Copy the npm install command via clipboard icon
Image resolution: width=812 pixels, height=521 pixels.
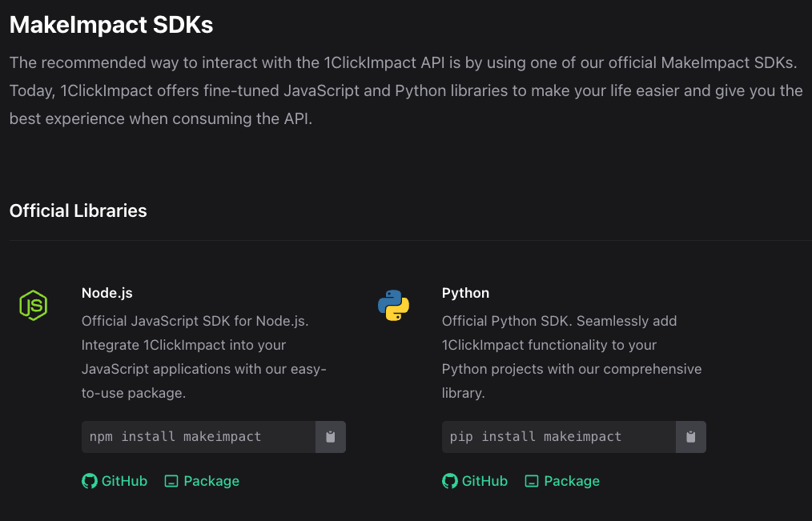pos(331,436)
